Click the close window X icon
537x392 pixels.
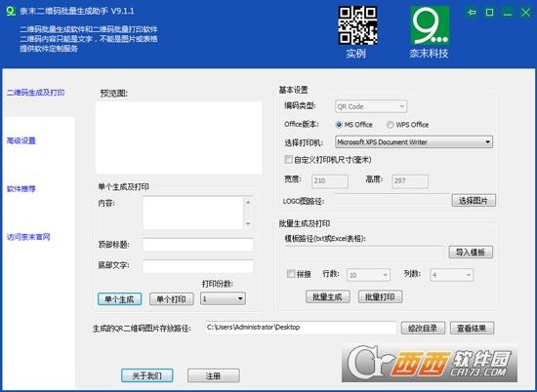[525, 13]
